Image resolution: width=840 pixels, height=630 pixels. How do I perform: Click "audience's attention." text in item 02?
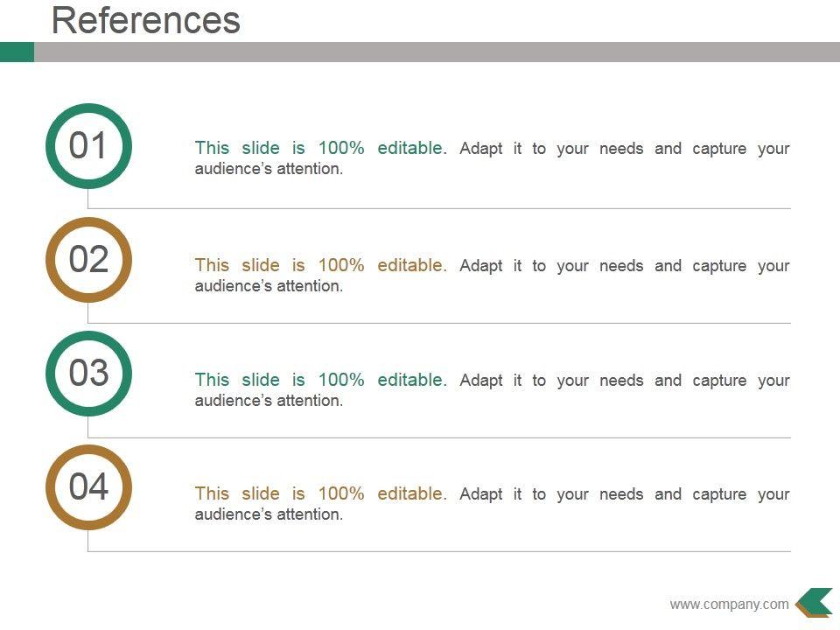click(x=269, y=286)
